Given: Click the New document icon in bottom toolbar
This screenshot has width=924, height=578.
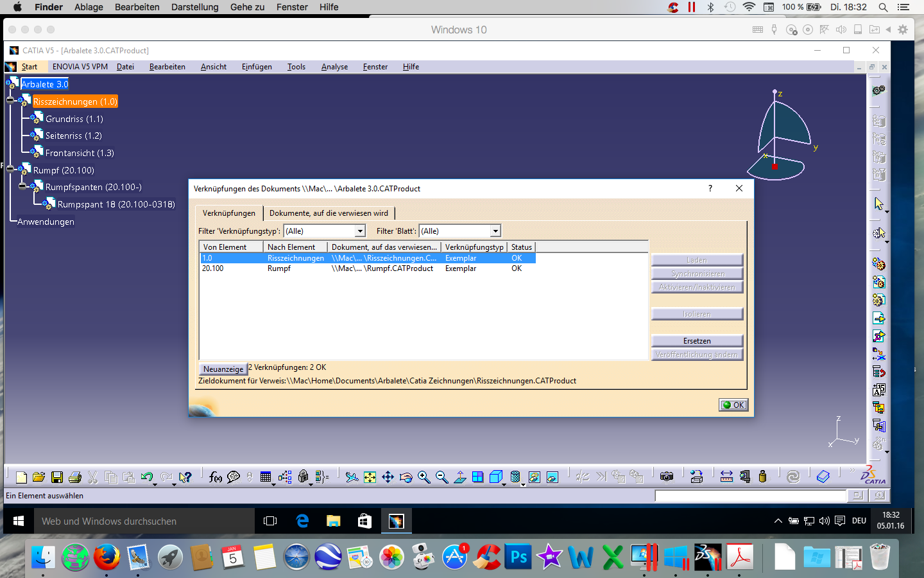Looking at the screenshot, I should tap(21, 477).
